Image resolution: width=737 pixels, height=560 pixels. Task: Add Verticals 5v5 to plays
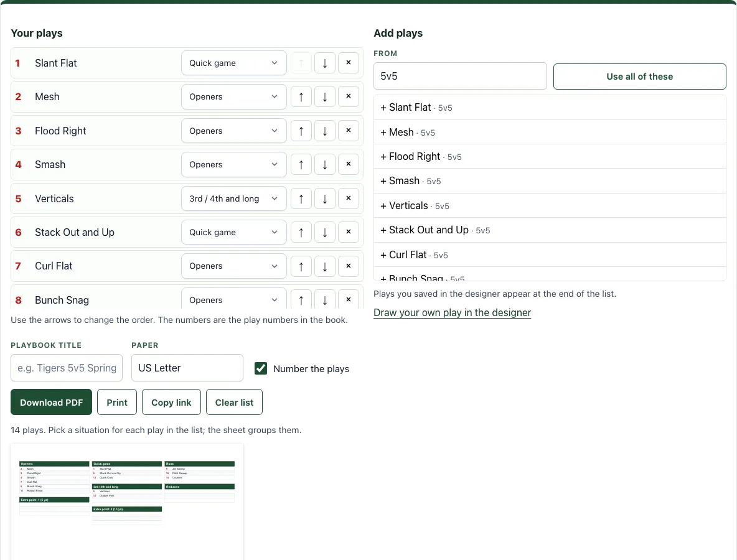pos(550,206)
